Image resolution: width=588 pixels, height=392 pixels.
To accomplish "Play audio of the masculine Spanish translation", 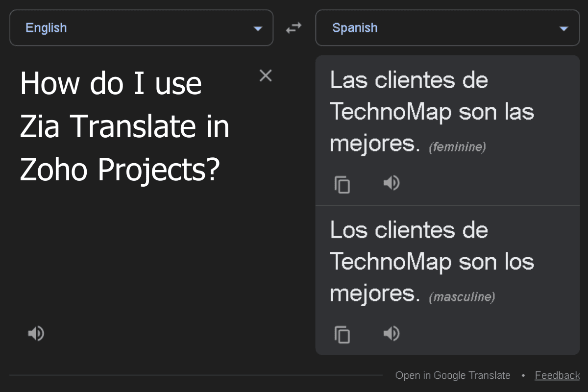I will tap(391, 333).
